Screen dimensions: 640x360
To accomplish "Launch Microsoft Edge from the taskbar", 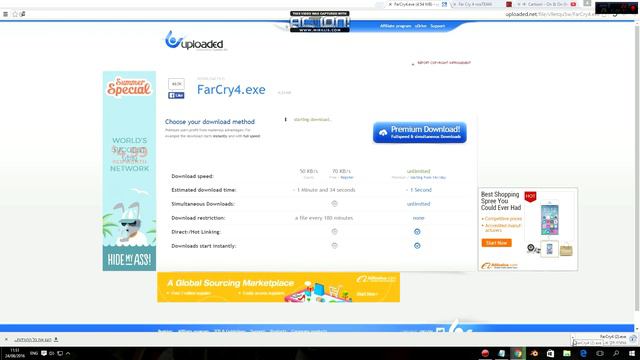I will [583, 353].
